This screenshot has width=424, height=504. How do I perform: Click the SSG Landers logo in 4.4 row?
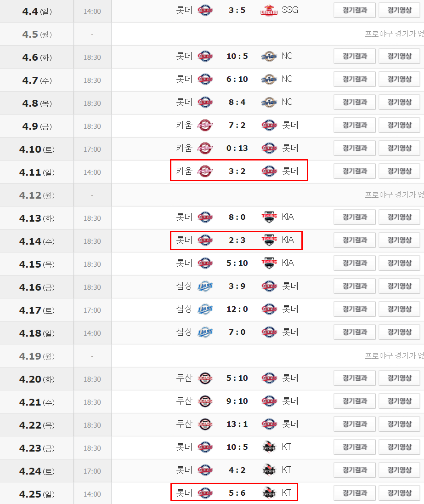point(269,10)
